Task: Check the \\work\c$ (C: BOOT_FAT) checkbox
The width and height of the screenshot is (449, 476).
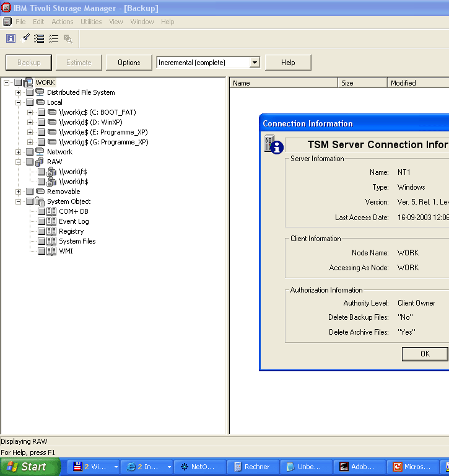Action: tap(41, 112)
